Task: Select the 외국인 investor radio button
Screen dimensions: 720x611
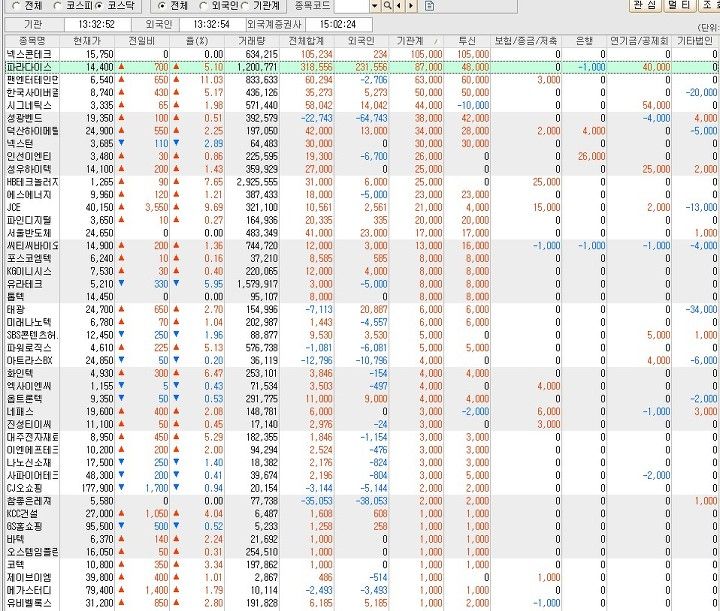Action: coord(204,6)
